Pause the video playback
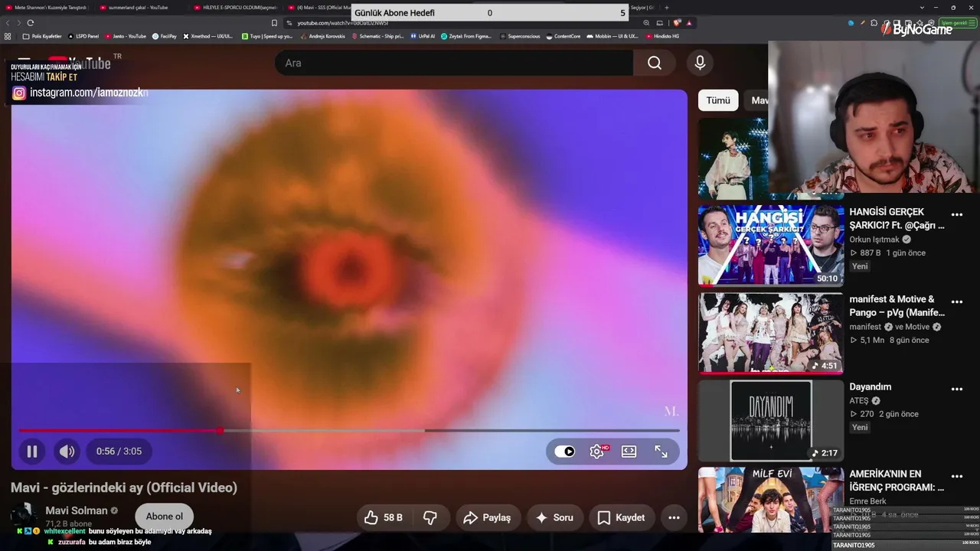Screen dimensions: 980x551 click(x=32, y=452)
